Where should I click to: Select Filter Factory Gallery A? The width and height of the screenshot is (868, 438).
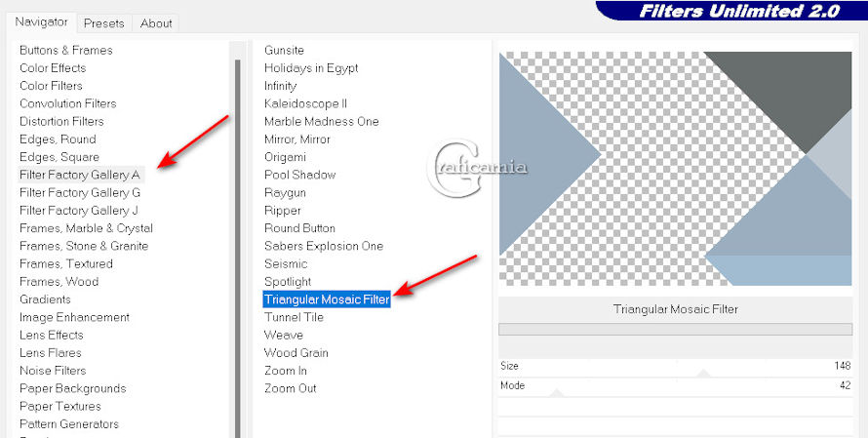tap(81, 175)
